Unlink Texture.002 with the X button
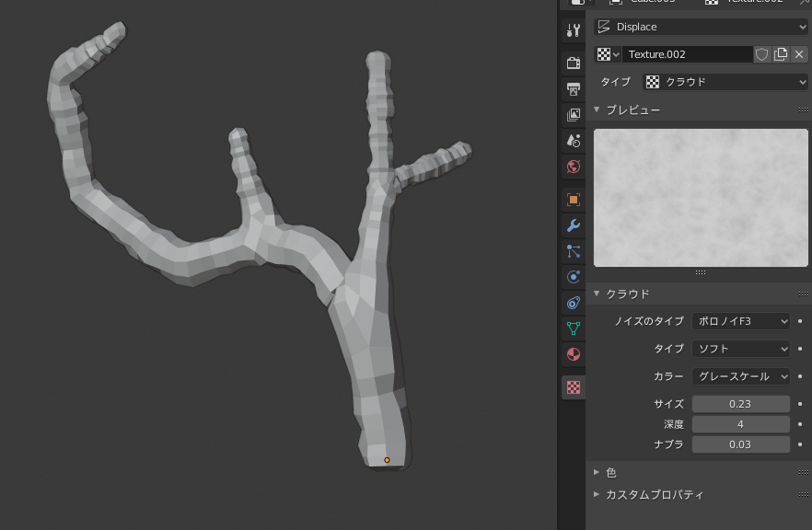Screen dimensions: 812x530 799,54
